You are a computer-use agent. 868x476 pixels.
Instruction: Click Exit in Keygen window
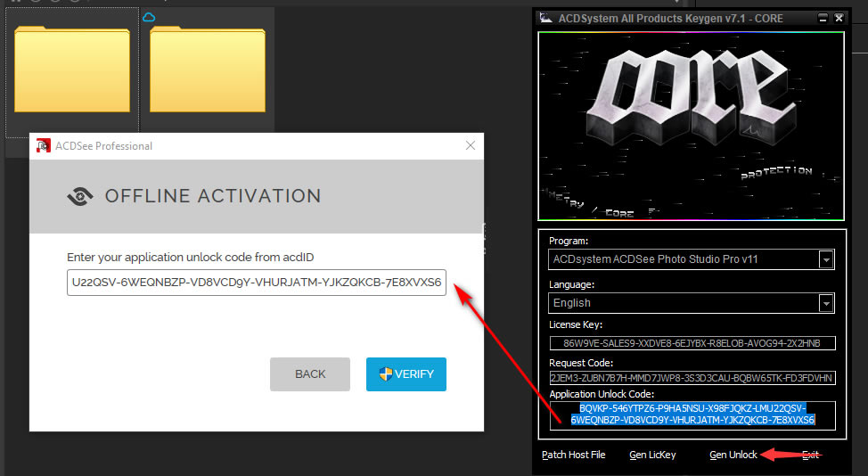coord(810,455)
